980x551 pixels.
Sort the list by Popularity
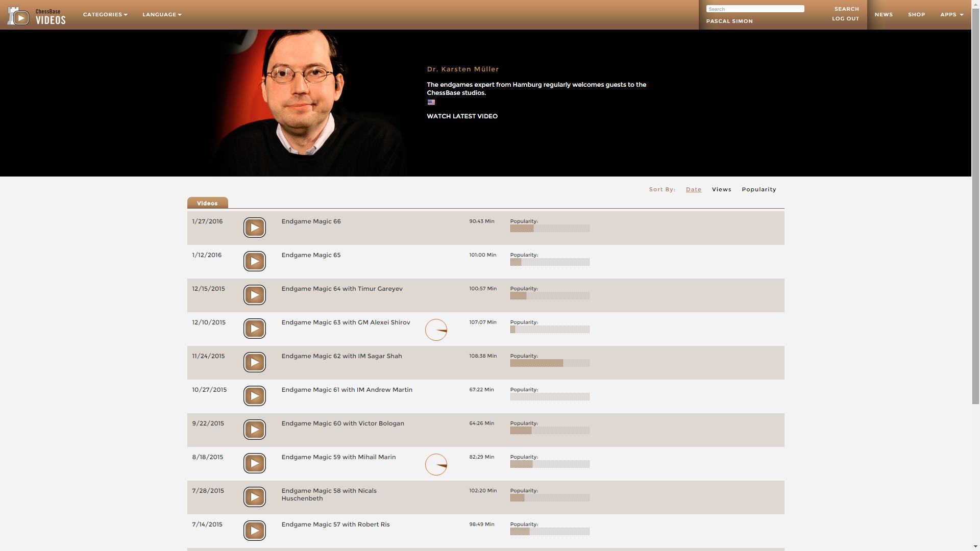coord(758,189)
